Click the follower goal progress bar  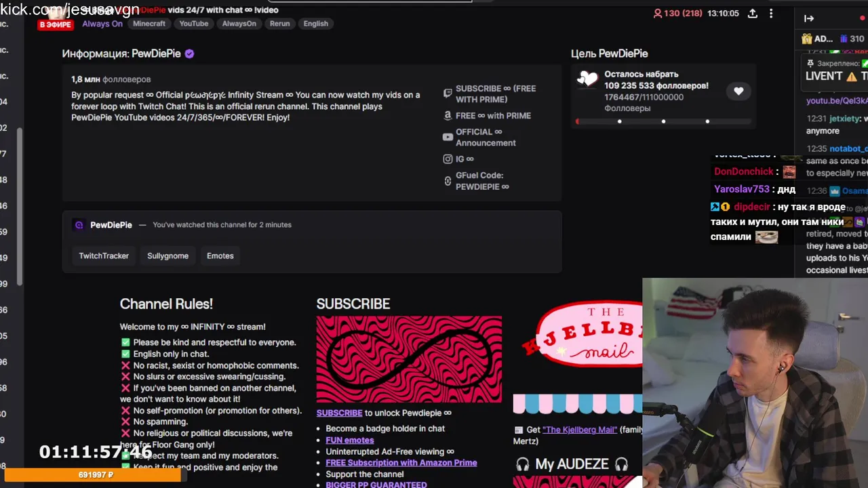[x=663, y=122]
